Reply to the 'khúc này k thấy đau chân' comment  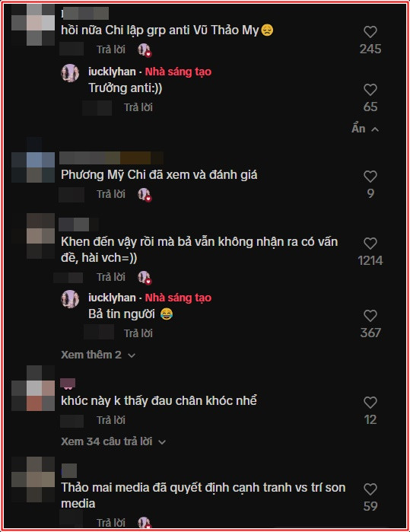tap(111, 420)
